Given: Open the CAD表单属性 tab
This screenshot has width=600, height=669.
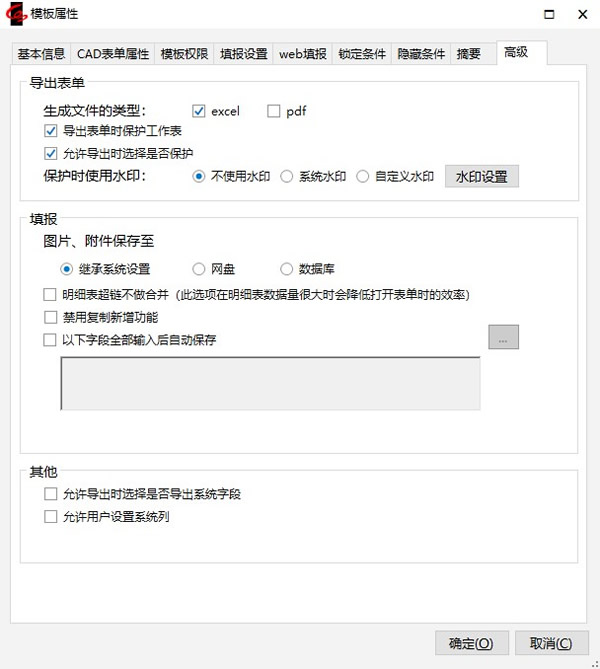Looking at the screenshot, I should pyautogui.click(x=112, y=54).
